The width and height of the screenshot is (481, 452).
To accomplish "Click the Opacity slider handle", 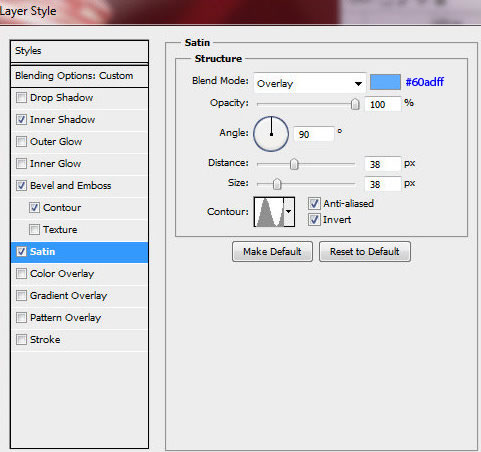I will (355, 104).
